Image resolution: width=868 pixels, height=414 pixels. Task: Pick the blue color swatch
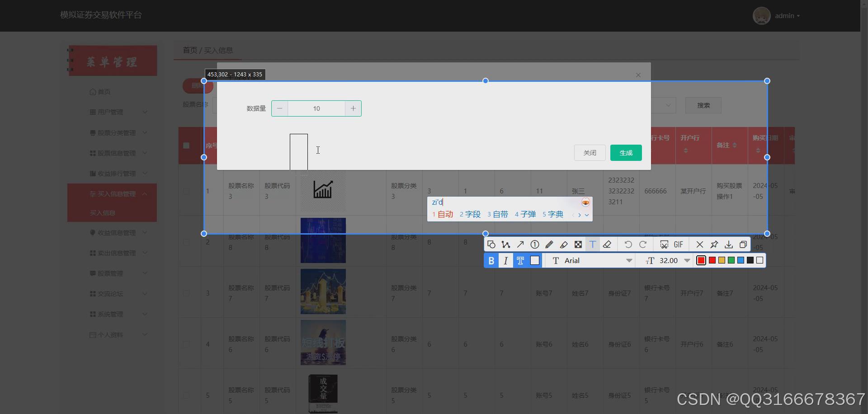[741, 260]
